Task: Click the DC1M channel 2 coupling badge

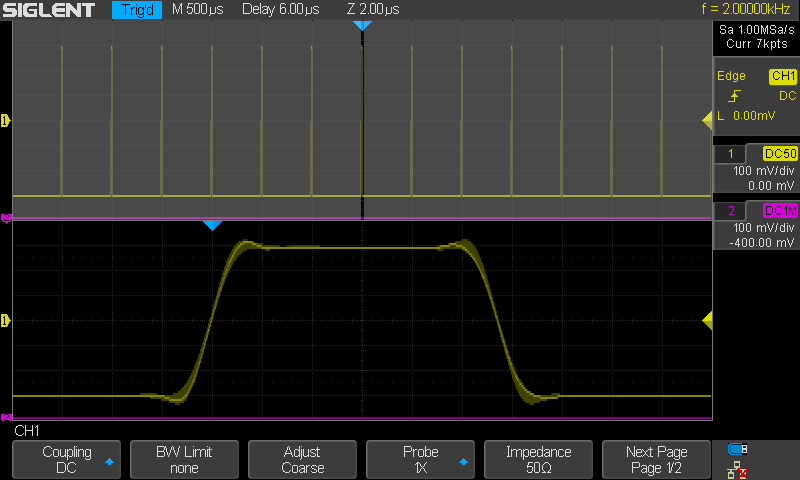Action: point(780,211)
